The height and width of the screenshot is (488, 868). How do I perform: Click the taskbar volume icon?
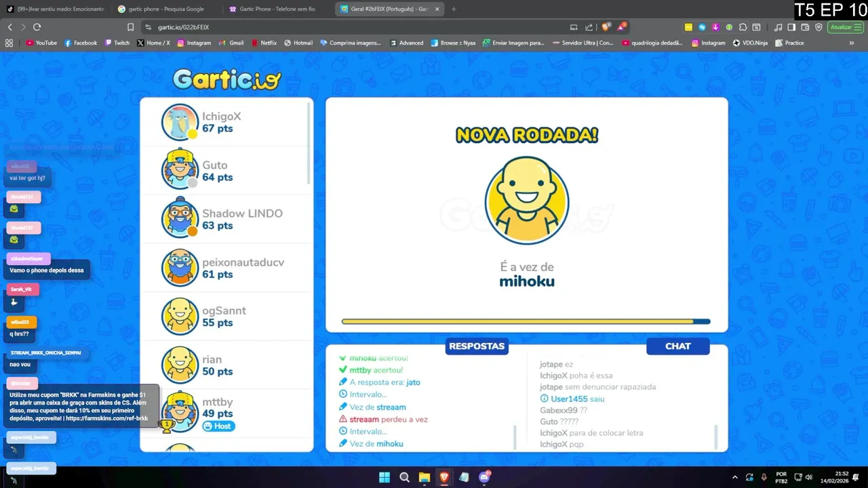(x=808, y=477)
